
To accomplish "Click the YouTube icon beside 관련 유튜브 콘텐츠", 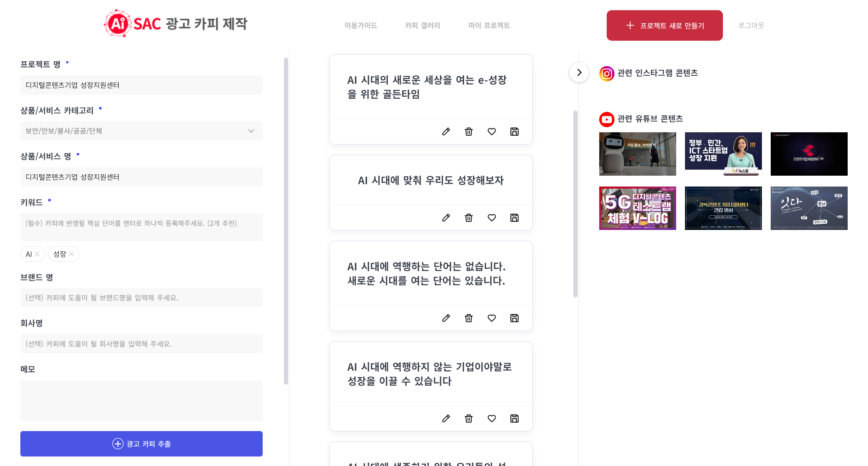I will pos(607,119).
